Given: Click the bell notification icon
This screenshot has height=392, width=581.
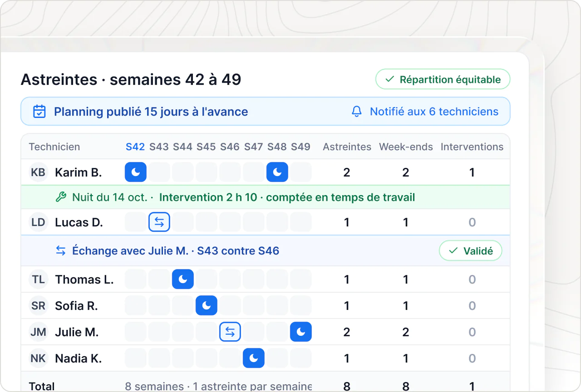Looking at the screenshot, I should coord(357,112).
